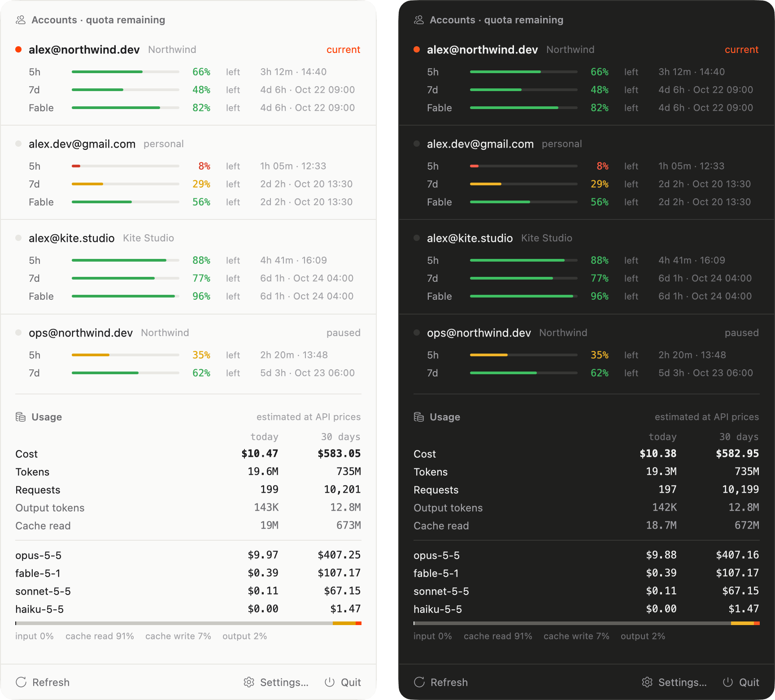Click '29%' 7d value in dark panel
Viewport: 775px width, 700px height.
(600, 184)
